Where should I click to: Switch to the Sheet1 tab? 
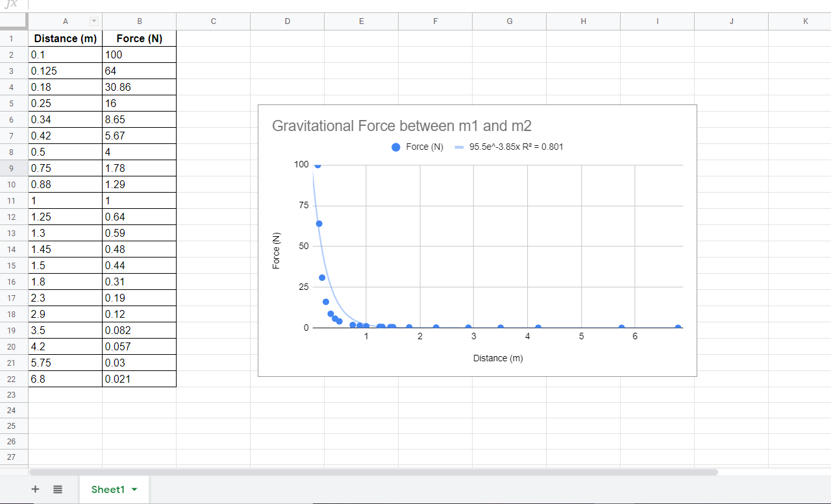pos(108,490)
